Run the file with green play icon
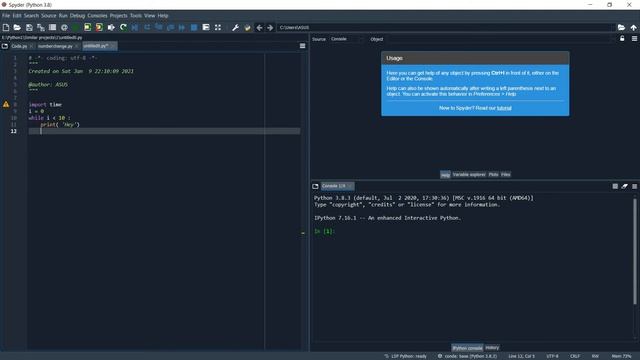 76,27
